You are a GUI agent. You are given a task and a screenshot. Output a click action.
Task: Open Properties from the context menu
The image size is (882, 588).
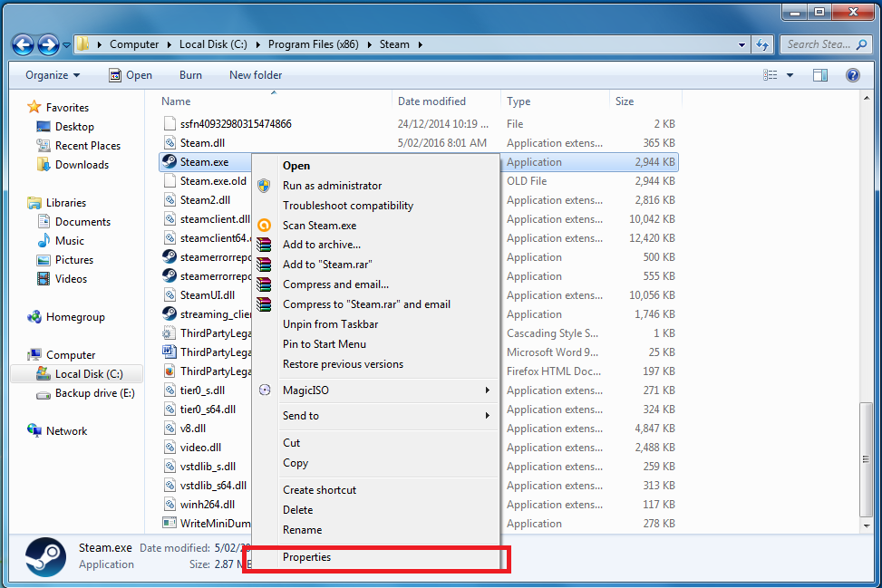pyautogui.click(x=375, y=557)
